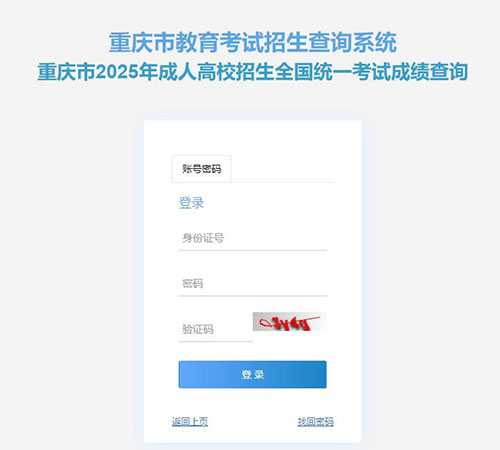Viewport: 500px width, 450px height.
Task: Click the 重庆市教育考试招生查询系统 title
Action: tap(253, 43)
